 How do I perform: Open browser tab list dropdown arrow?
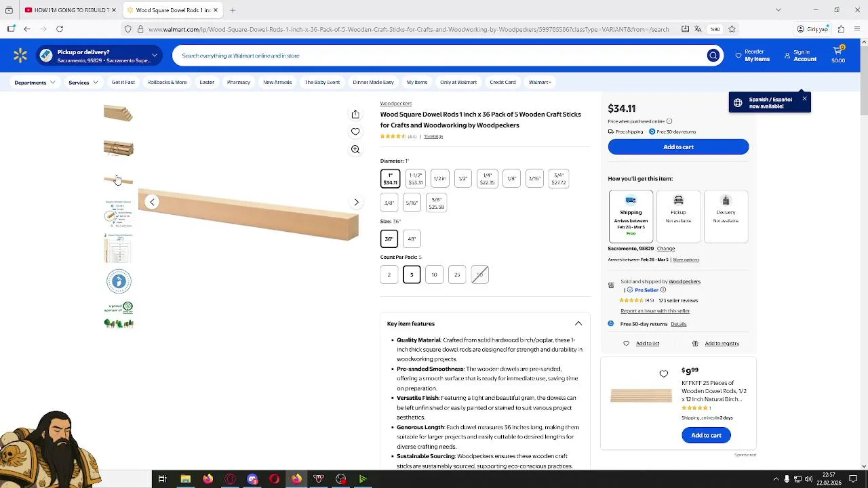[x=778, y=10]
